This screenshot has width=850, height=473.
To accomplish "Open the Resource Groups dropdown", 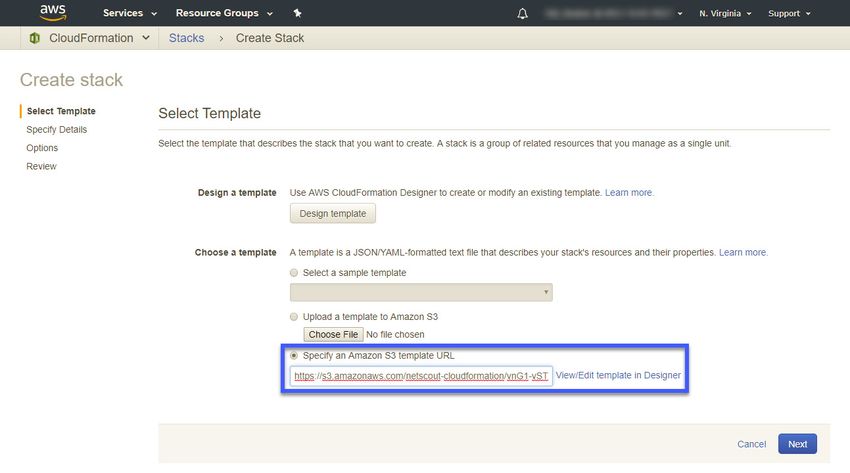I will [224, 13].
